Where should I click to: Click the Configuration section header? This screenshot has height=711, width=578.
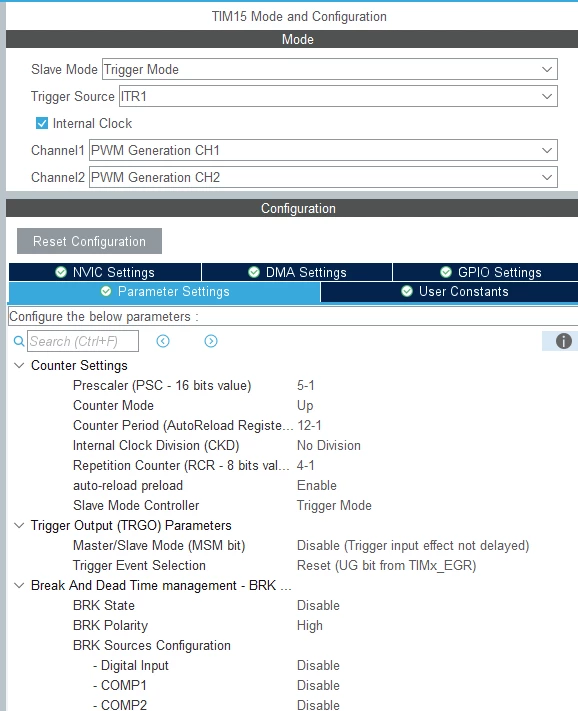coord(292,208)
